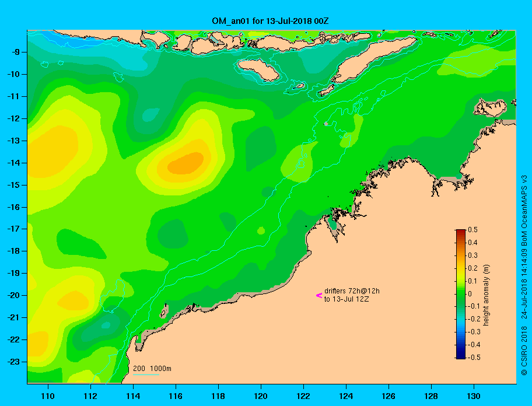Click the 0.1 colorbar tick label
This screenshot has height=406, width=532.
click(473, 281)
